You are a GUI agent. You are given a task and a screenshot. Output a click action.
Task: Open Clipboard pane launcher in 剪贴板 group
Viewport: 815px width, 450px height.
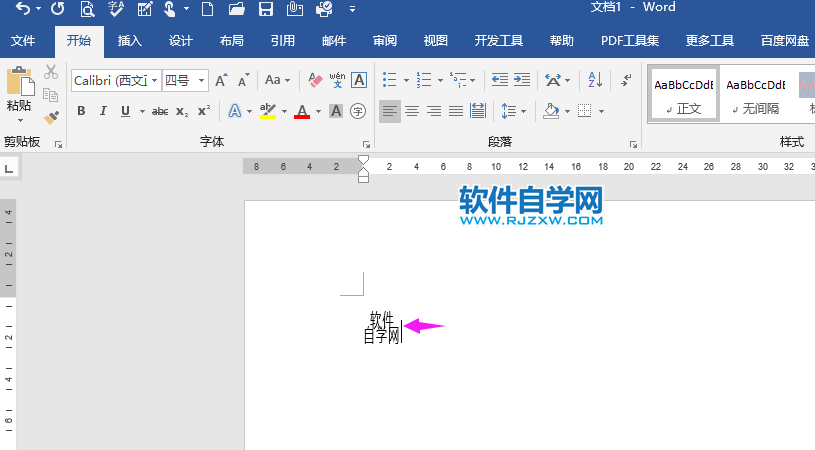pyautogui.click(x=59, y=144)
